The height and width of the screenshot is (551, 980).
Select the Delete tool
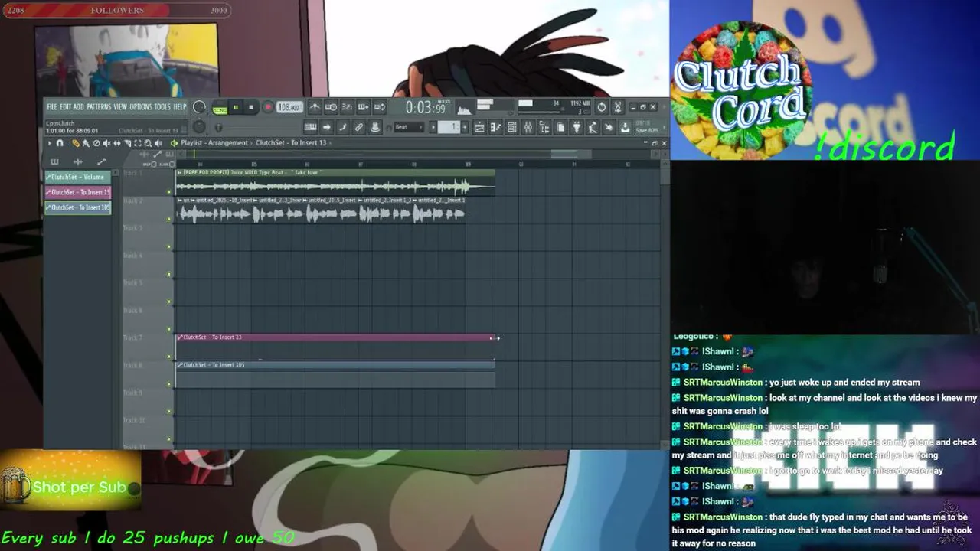click(x=96, y=143)
